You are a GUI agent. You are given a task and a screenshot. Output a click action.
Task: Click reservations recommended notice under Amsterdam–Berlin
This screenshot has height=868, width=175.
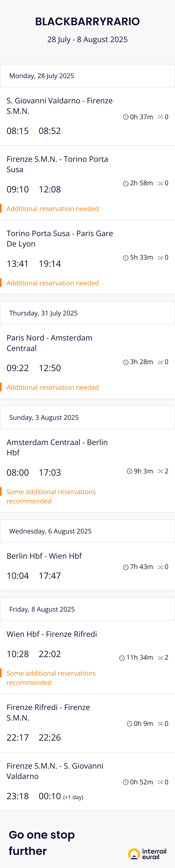pyautogui.click(x=51, y=496)
